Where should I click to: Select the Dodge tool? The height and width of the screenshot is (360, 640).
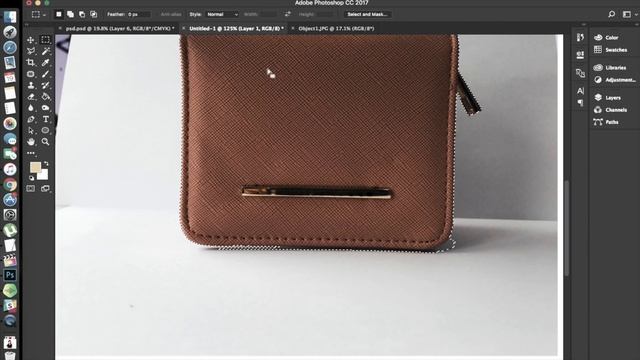45,108
